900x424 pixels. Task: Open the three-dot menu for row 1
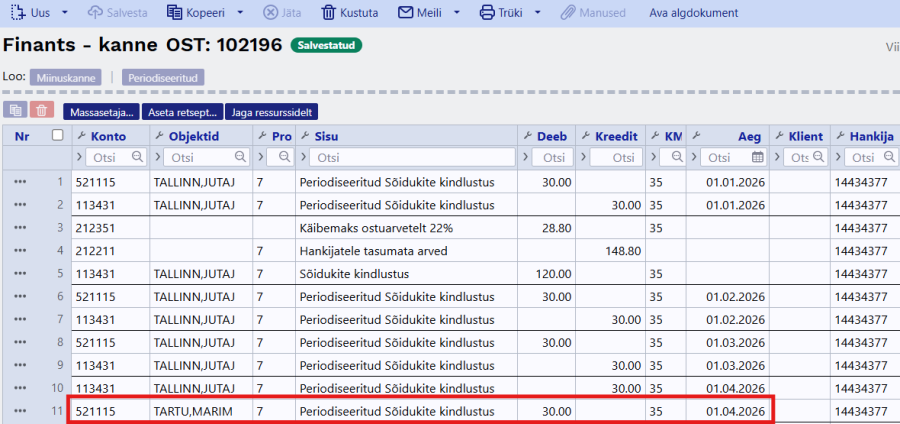[21, 182]
